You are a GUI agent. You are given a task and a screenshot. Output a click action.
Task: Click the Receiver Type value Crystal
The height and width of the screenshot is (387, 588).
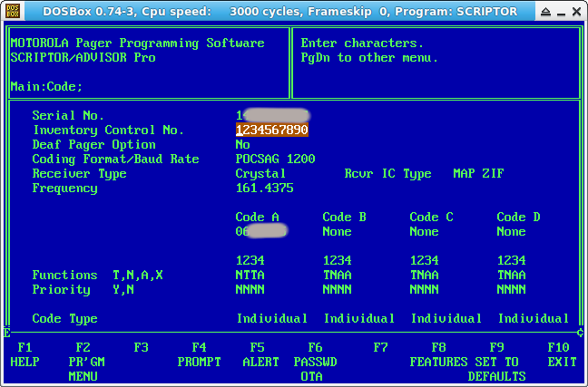260,173
